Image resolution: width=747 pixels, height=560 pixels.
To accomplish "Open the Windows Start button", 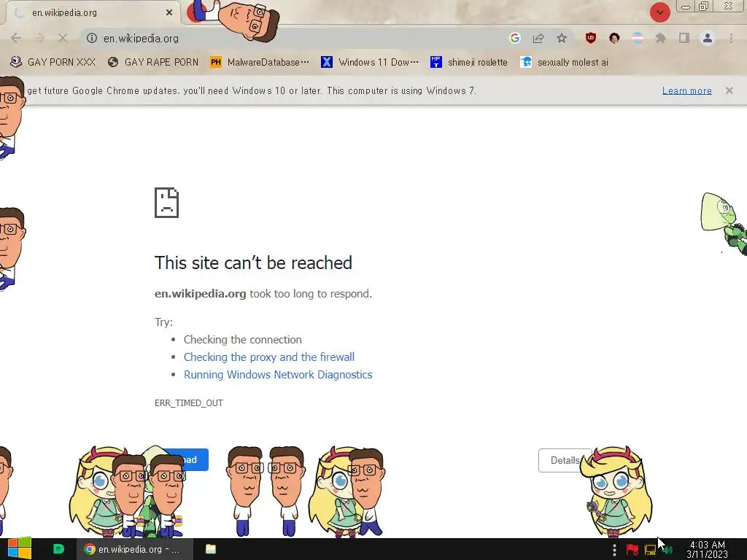I will [19, 549].
